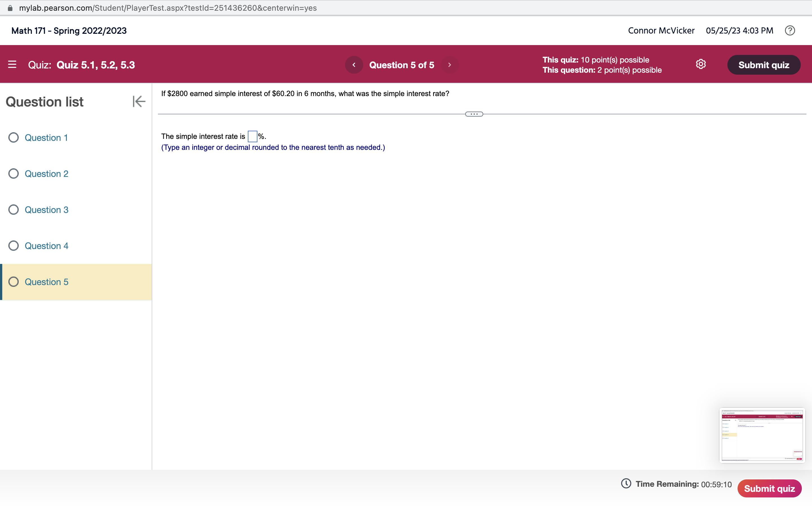The height and width of the screenshot is (507, 812).
Task: Select the Question 1 radio button
Action: tap(14, 137)
